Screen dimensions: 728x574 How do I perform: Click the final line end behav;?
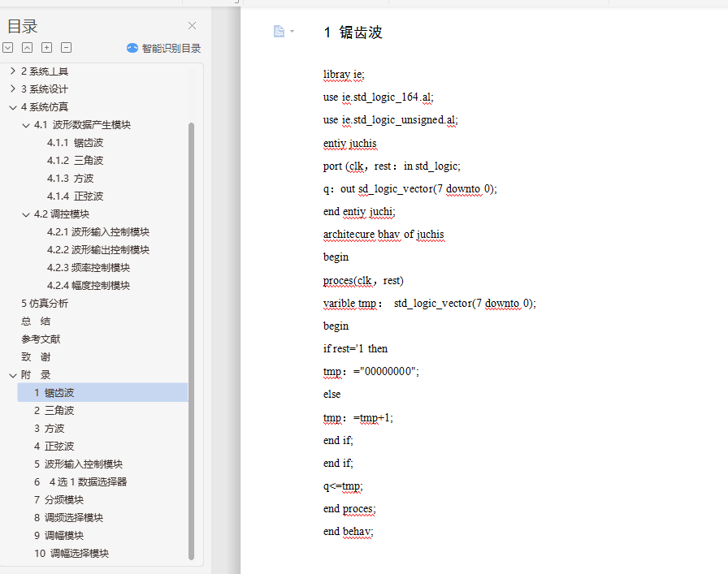tap(349, 531)
